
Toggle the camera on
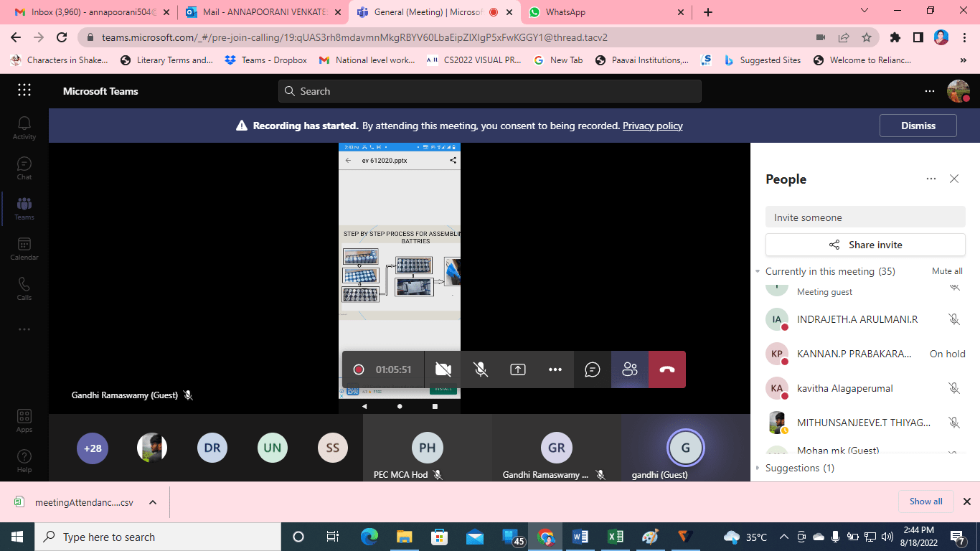click(x=443, y=369)
